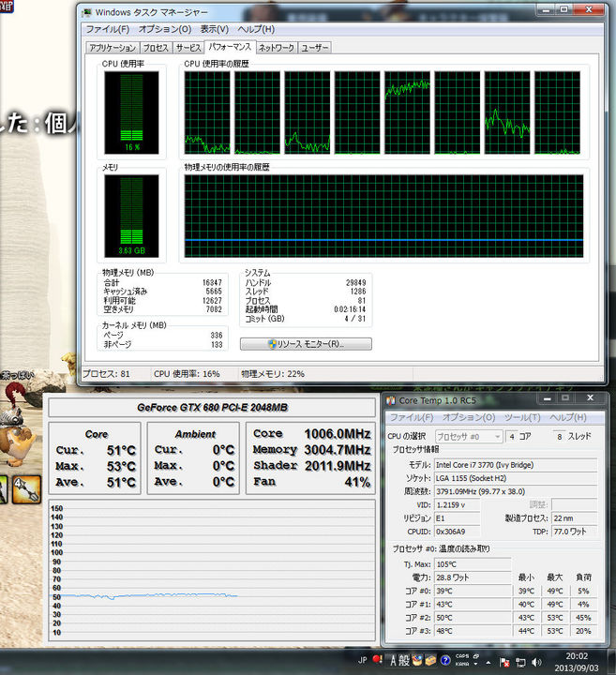This screenshot has height=675, width=616.
Task: Open the language bar options arrow
Action: [476, 664]
